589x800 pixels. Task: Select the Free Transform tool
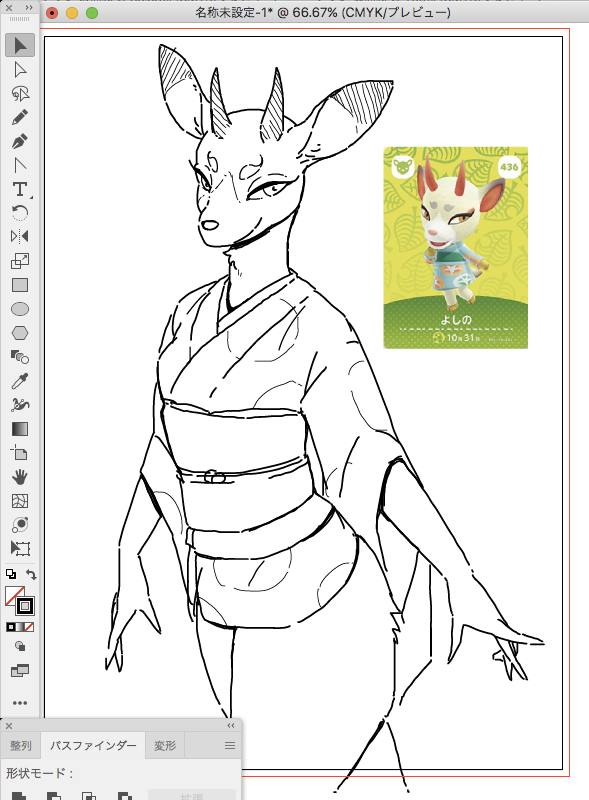(x=20, y=548)
